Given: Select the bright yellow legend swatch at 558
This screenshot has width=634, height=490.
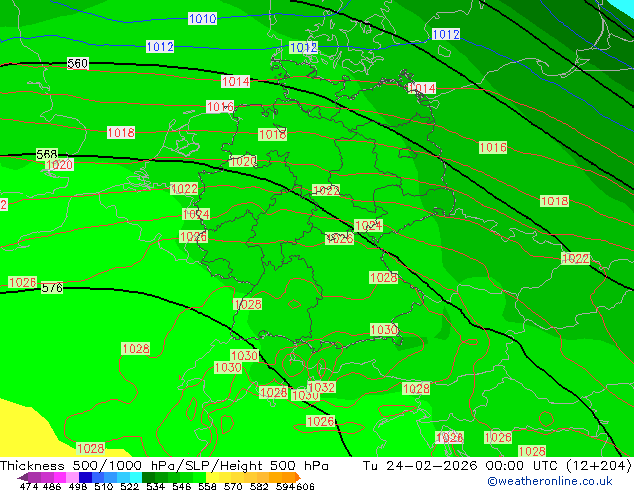Looking at the screenshot, I should click(x=212, y=477).
